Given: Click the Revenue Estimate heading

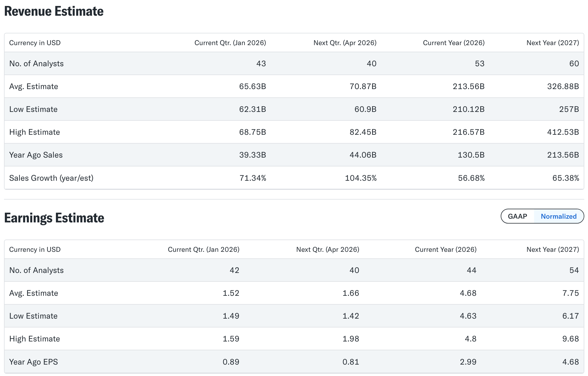Looking at the screenshot, I should [54, 11].
